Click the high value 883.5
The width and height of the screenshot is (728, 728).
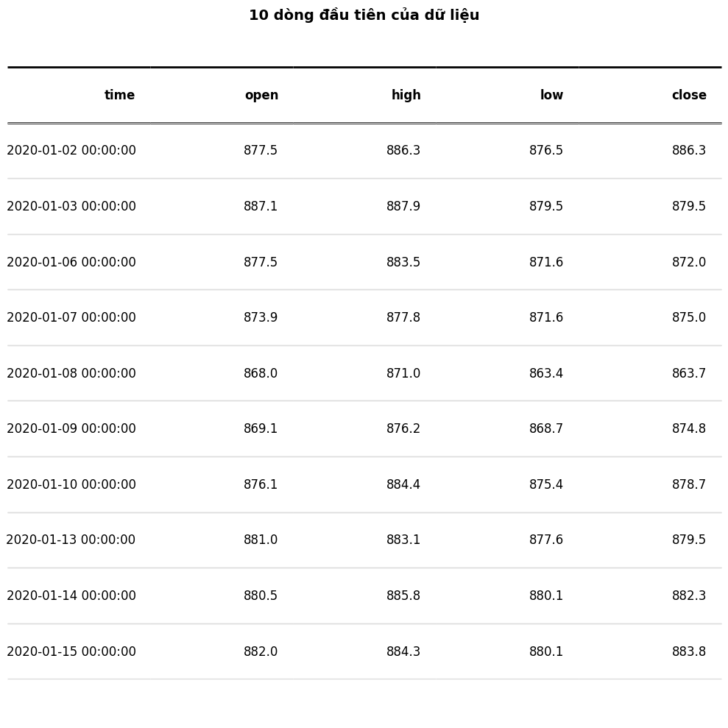pyautogui.click(x=403, y=263)
